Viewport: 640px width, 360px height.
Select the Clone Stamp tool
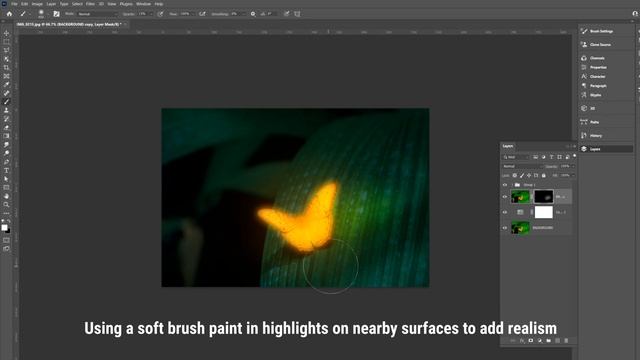pos(6,110)
